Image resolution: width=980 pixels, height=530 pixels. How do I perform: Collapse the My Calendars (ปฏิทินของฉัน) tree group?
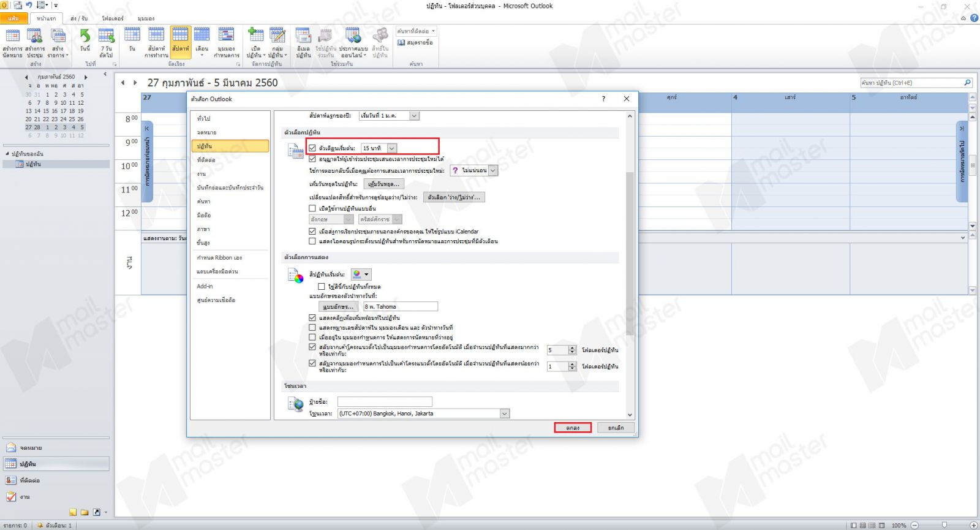(7, 154)
